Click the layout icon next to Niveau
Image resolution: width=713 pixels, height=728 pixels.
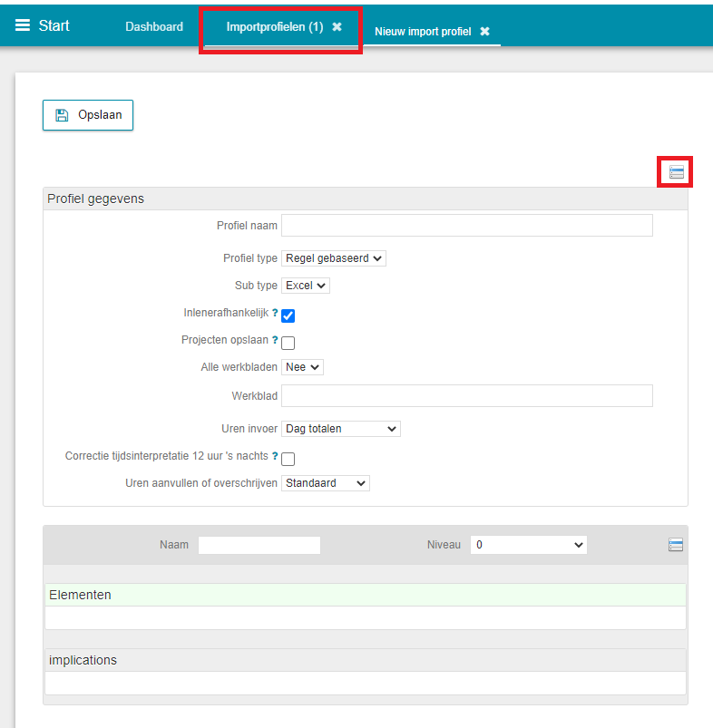tap(675, 545)
